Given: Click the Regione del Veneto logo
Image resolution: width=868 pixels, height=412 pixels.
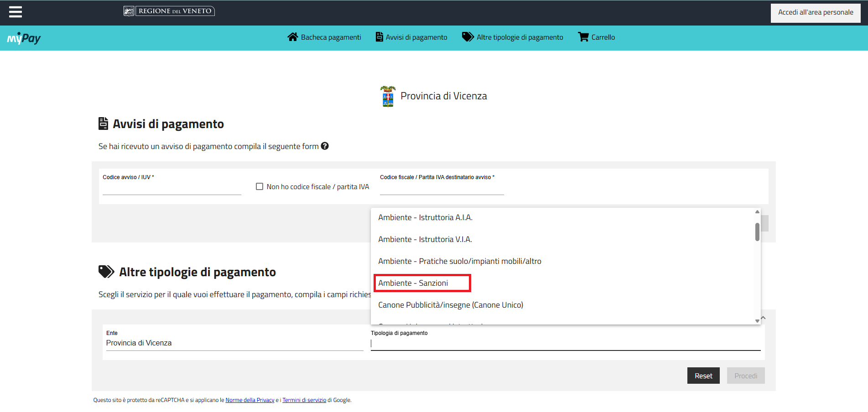Looking at the screenshot, I should pyautogui.click(x=169, y=11).
